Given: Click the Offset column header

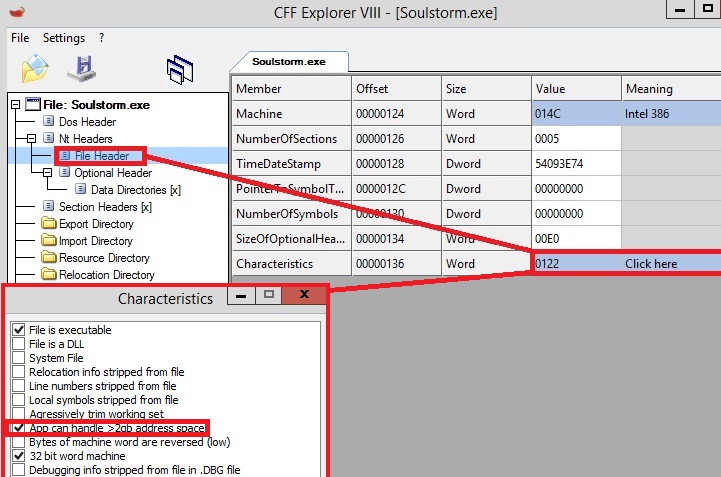Looking at the screenshot, I should click(396, 88).
